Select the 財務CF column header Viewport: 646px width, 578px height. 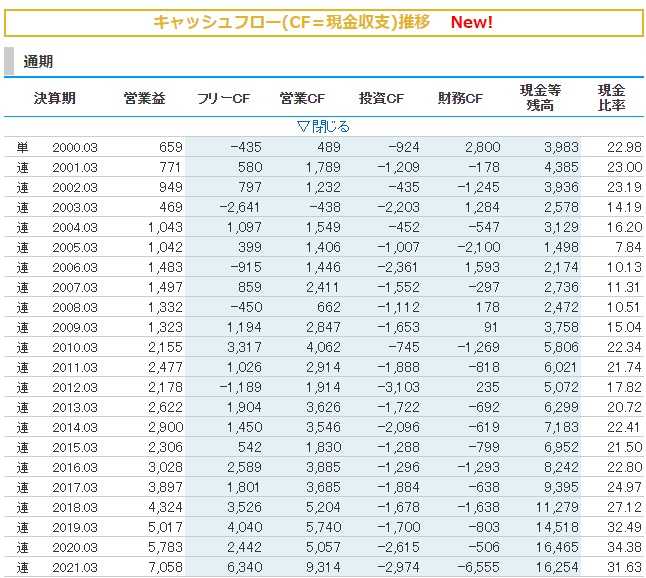[x=460, y=98]
